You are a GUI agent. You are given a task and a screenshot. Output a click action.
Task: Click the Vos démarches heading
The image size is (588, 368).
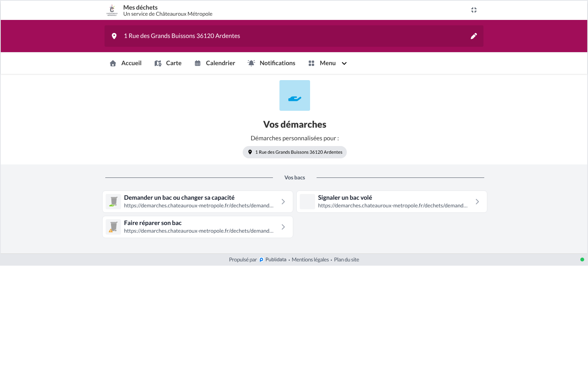click(x=295, y=125)
